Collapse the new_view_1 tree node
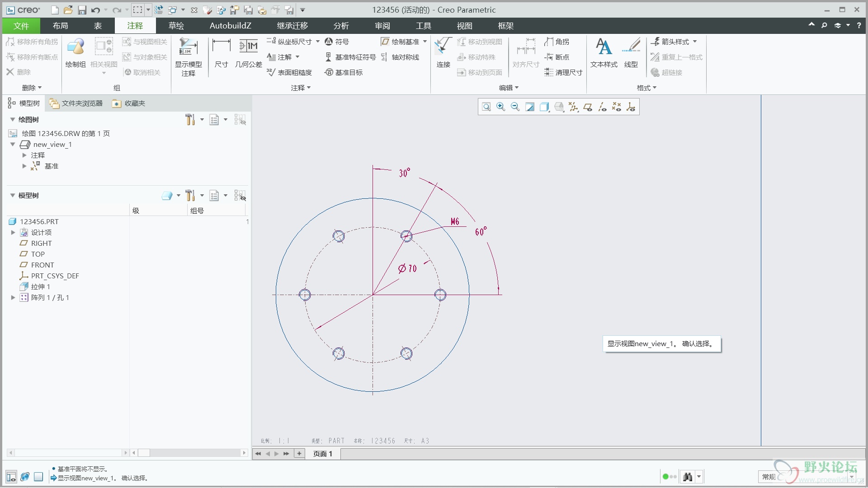 coord(13,145)
